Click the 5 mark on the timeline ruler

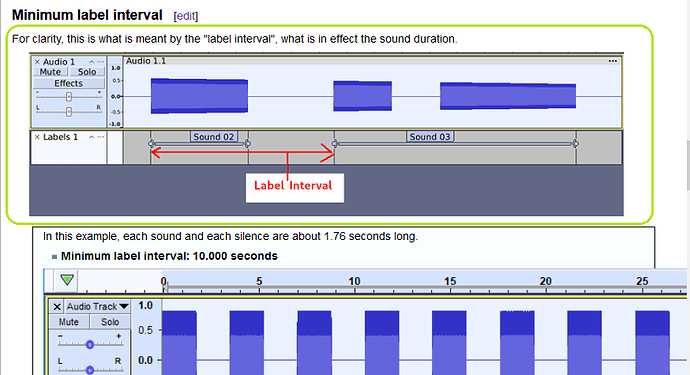[259, 281]
